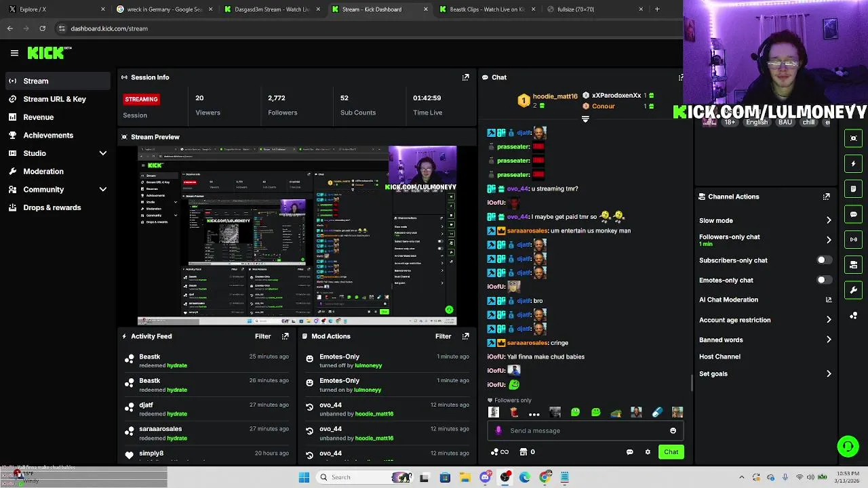Open the Activity Feed Filter
868x488 pixels.
[x=262, y=336]
